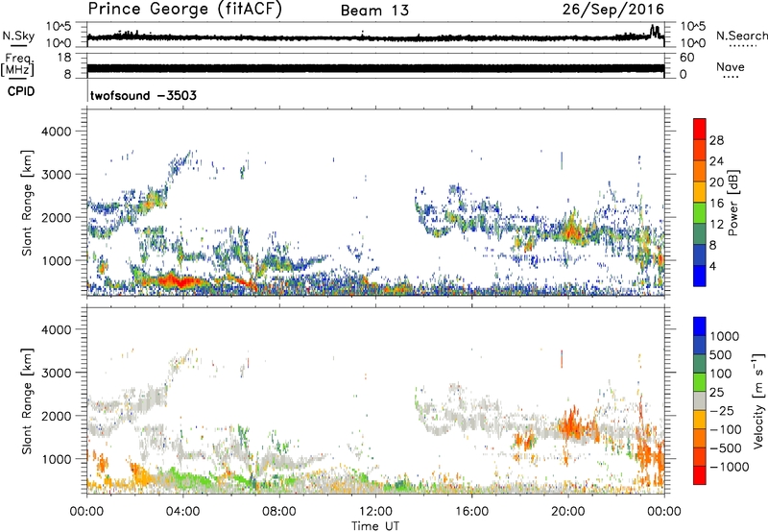Screen dimensions: 768x532
Task: Click the 'Prince George (fitACF)' title
Action: pyautogui.click(x=185, y=9)
